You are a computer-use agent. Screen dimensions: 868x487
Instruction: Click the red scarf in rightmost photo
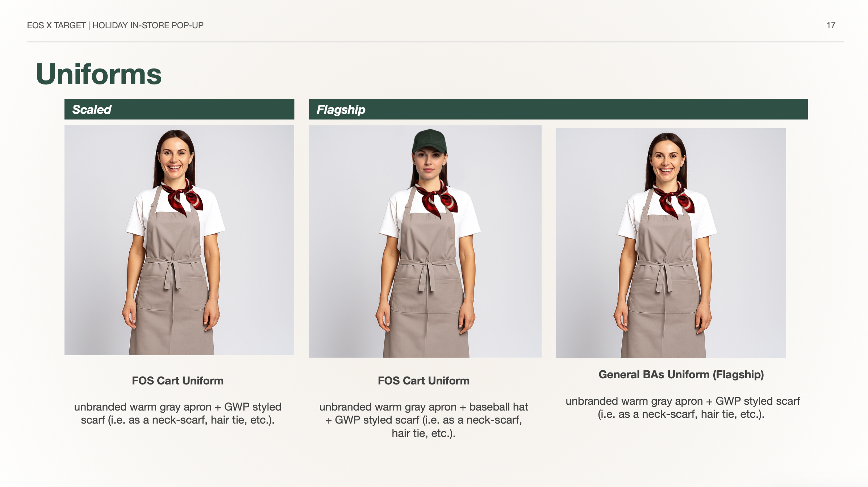click(x=673, y=200)
